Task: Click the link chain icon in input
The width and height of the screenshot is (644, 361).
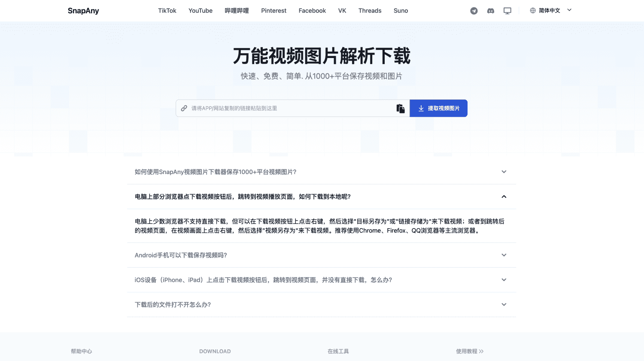Action: coord(184,108)
